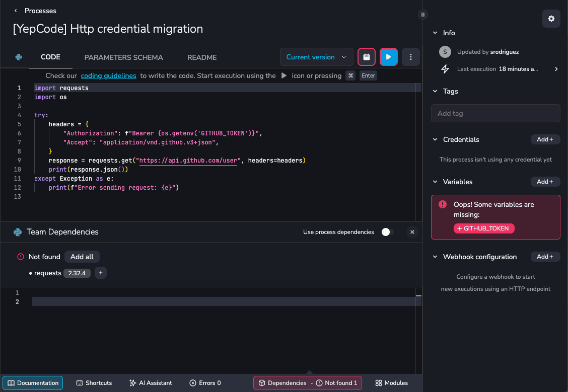Viewport: 568px width, 392px height.
Task: Click the Add tag input field
Action: 495,113
